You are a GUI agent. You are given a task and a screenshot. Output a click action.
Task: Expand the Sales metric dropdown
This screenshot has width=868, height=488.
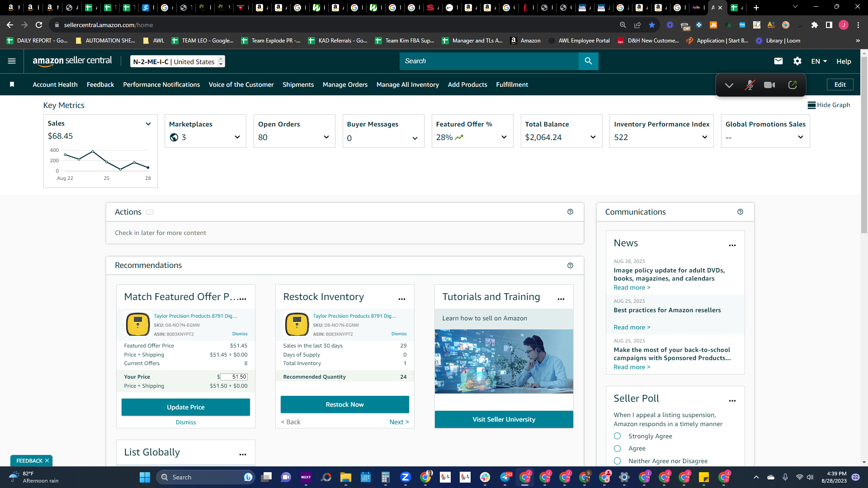[x=148, y=124]
